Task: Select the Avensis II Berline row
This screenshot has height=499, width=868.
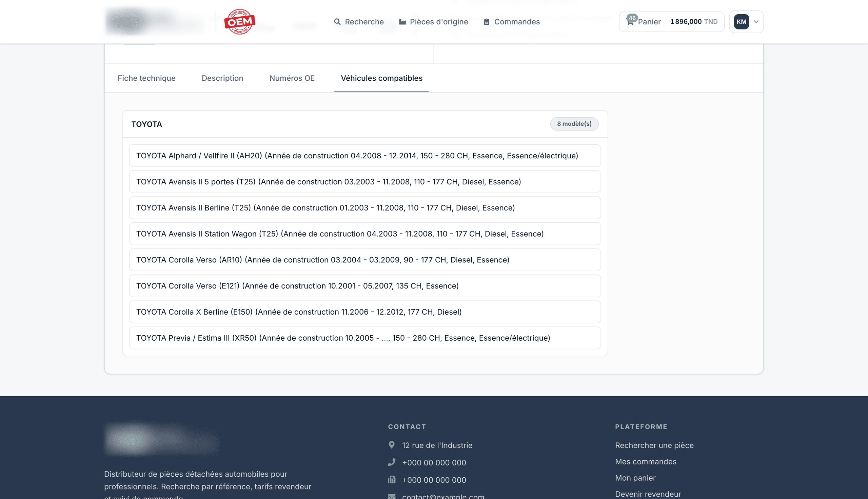Action: click(x=365, y=208)
